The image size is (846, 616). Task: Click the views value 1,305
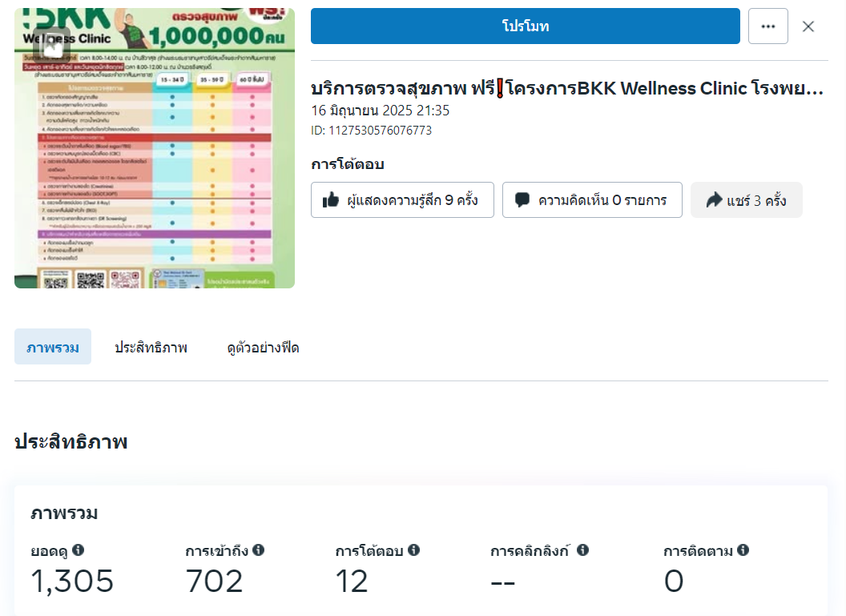click(72, 581)
